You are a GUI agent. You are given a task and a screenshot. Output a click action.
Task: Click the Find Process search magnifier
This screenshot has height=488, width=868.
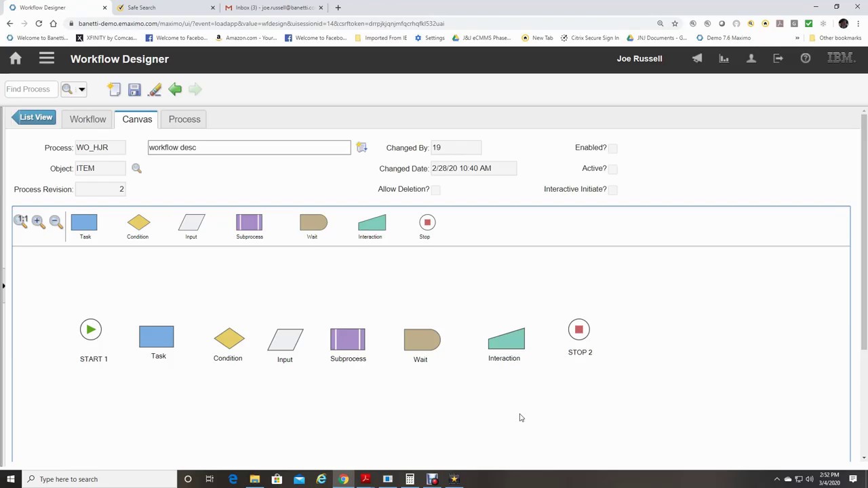point(67,89)
